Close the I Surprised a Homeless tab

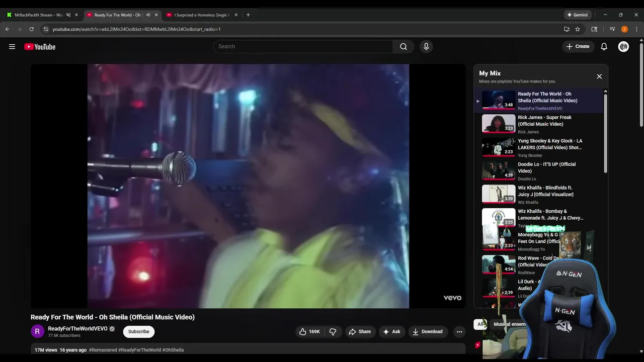tap(236, 15)
